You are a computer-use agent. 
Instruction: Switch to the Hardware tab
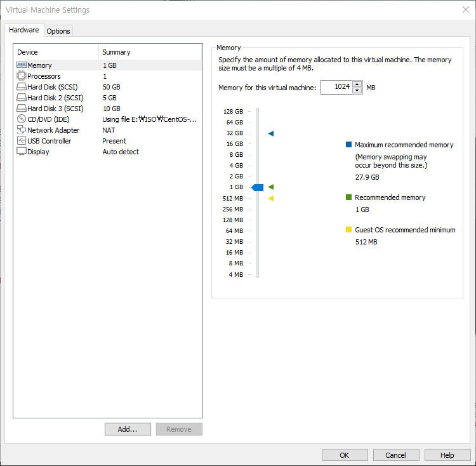[24, 30]
